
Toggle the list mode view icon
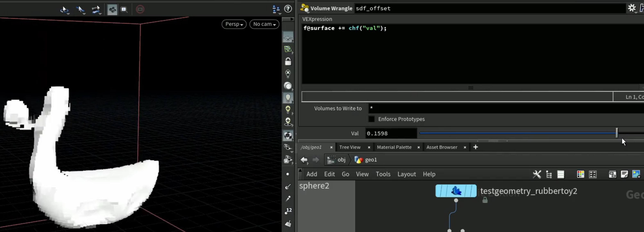560,174
